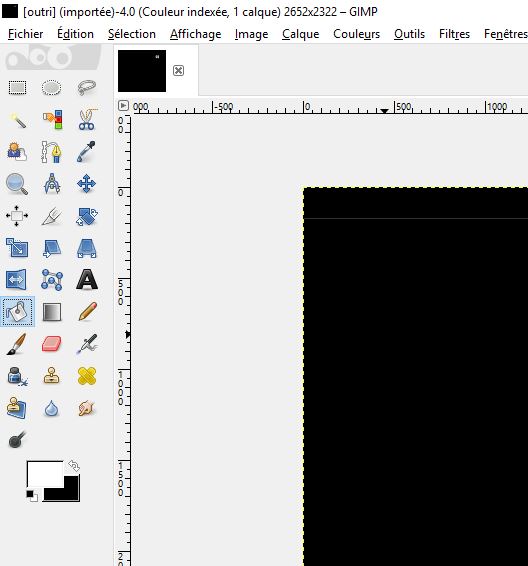Select the Heal bandage tool
Viewport: 528px width, 566px height.
[x=87, y=376]
